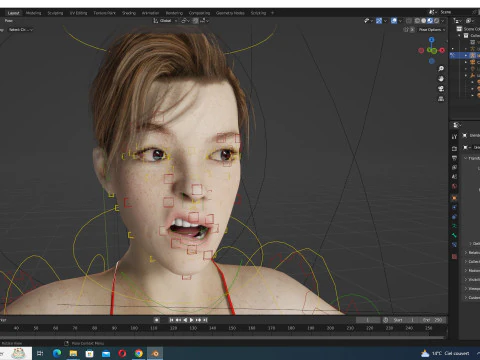Switch to rendered viewport shading
Screen dimensions: 480x360
436,21
